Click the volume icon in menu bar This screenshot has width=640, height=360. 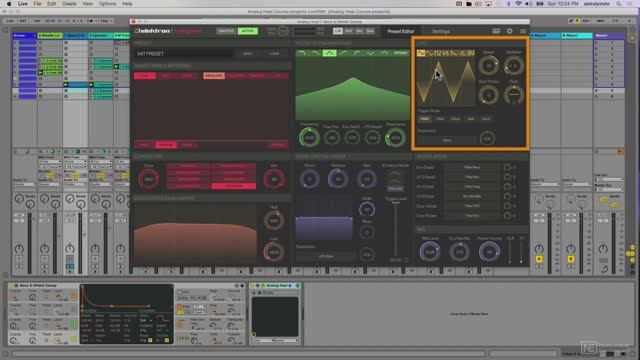528,4
